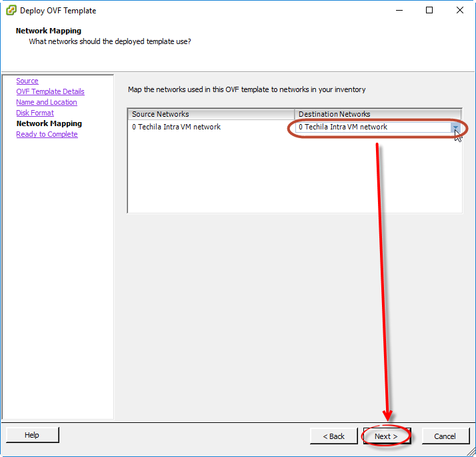Click the Deploy OVF Template title text
476x457 pixels.
click(58, 11)
